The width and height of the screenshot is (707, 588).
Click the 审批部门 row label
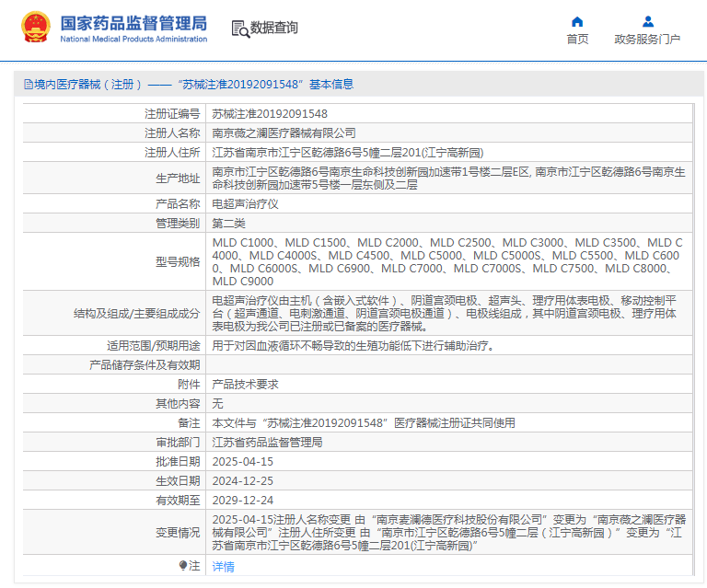pos(178,443)
